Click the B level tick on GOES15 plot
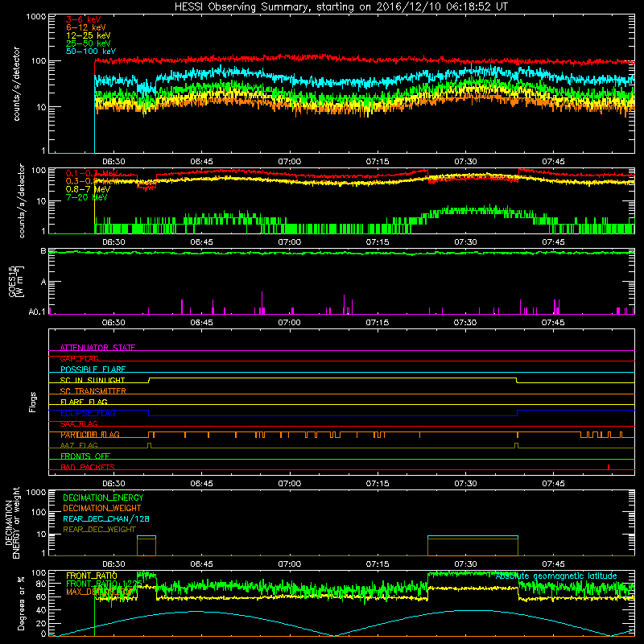Viewport: 644px width, 644px height. click(x=43, y=251)
